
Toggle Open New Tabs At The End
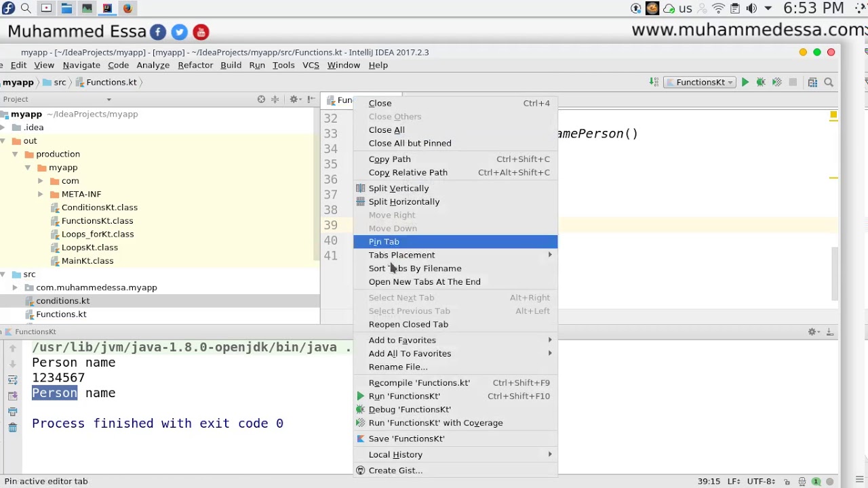455,282
